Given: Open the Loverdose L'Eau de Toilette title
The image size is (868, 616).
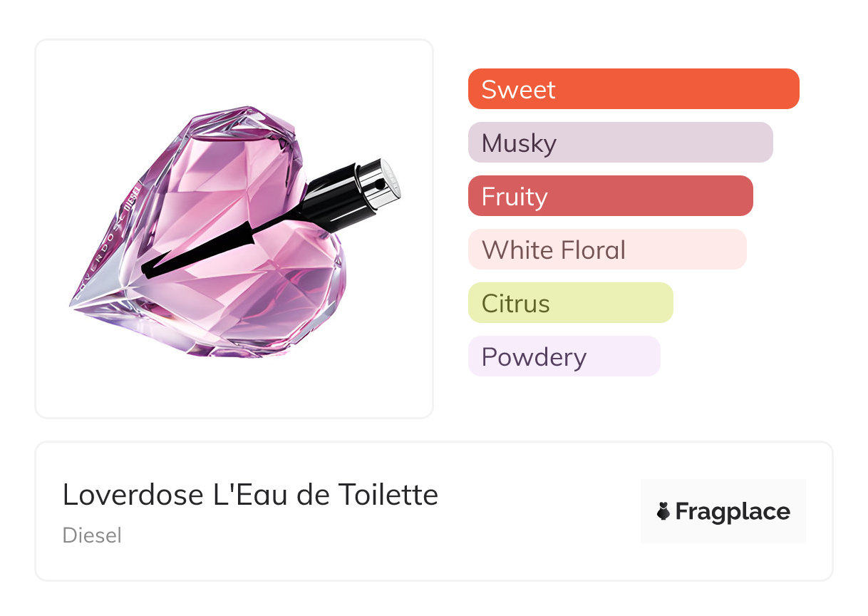Looking at the screenshot, I should 250,494.
